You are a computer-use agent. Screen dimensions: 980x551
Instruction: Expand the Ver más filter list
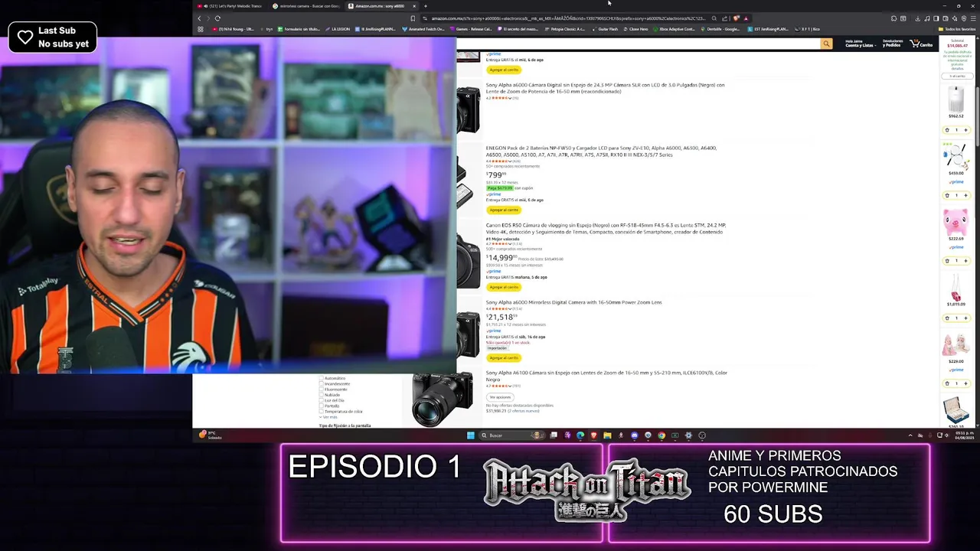(x=328, y=417)
